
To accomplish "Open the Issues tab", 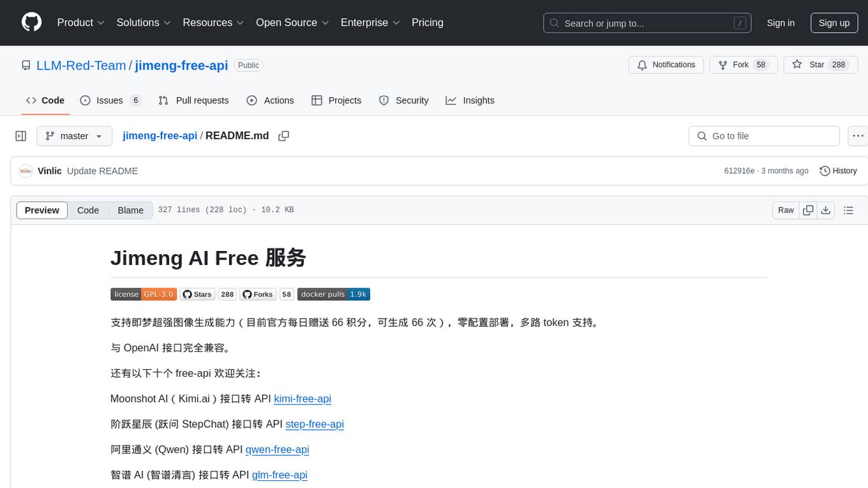I will pos(110,100).
